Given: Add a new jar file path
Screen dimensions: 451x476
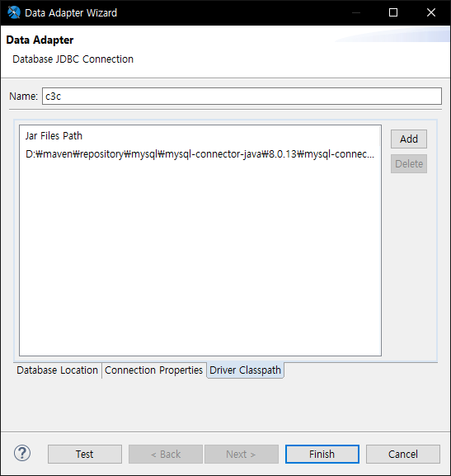Looking at the screenshot, I should 408,139.
